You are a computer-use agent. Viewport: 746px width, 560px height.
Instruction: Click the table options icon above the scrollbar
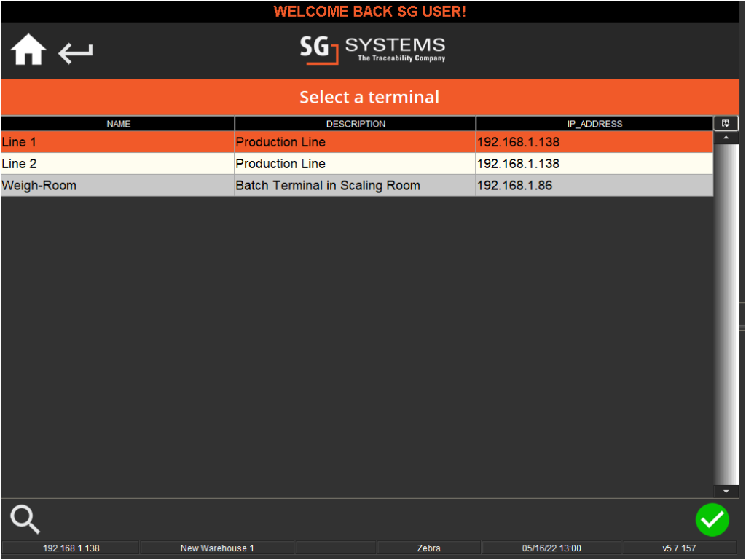point(726,123)
